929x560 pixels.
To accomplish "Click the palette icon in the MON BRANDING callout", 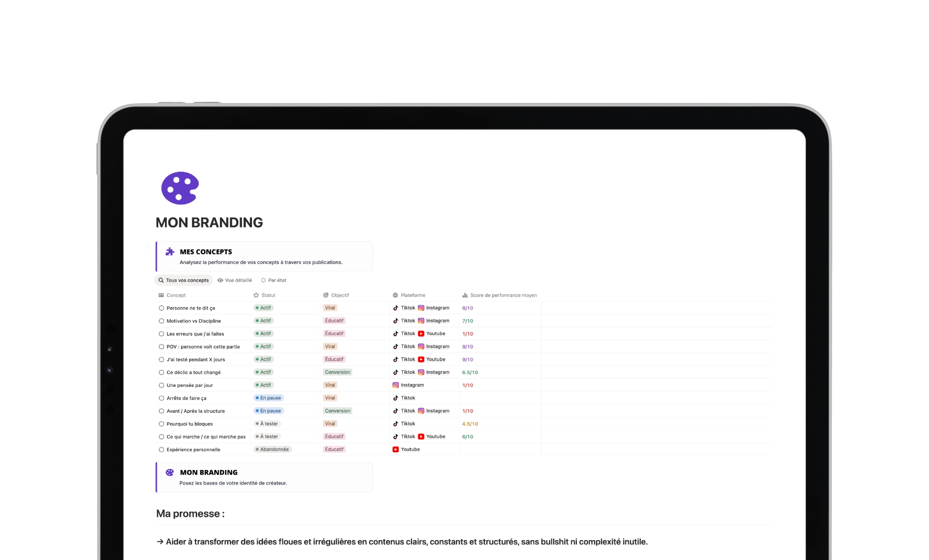I will pos(170,472).
